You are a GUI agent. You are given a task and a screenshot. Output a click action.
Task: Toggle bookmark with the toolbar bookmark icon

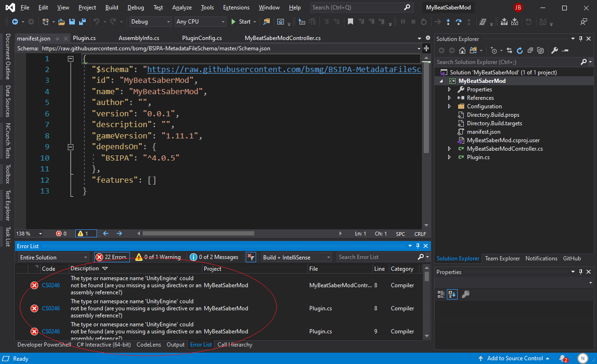350,22
